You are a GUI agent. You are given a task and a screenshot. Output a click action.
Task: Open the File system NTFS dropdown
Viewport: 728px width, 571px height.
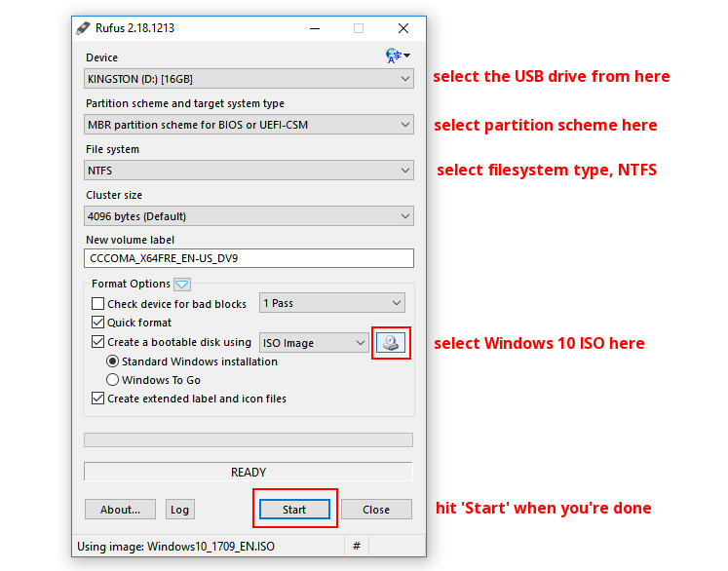point(249,171)
